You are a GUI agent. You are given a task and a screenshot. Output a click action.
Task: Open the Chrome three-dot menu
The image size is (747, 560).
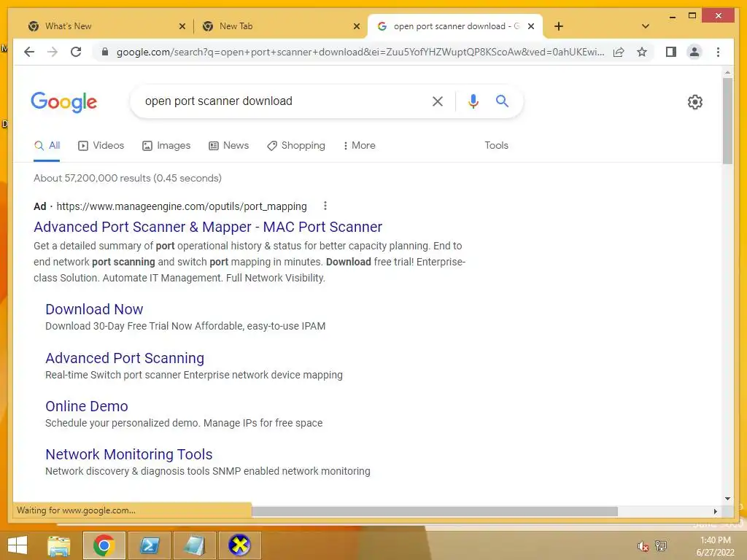[x=718, y=52]
